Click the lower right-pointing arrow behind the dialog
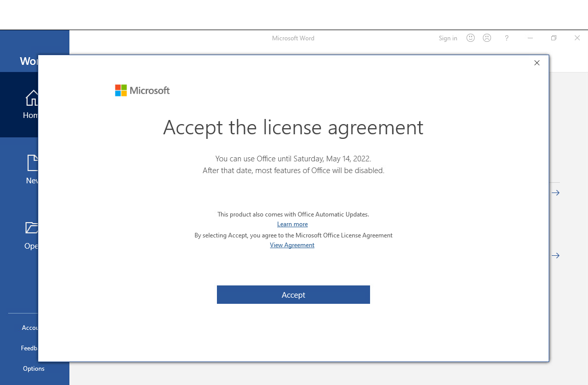This screenshot has width=588, height=385. click(555, 255)
